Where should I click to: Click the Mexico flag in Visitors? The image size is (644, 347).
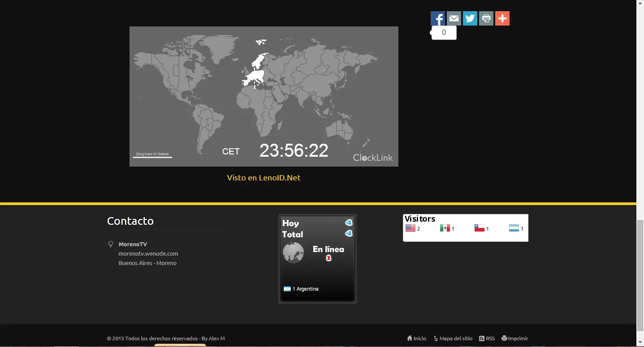tap(445, 228)
